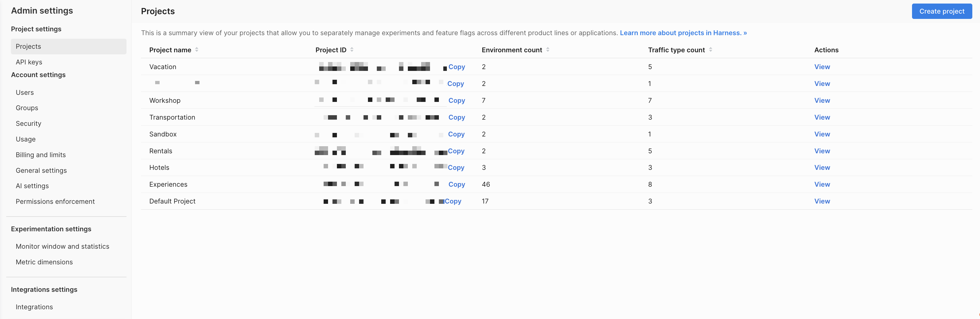
Task: Open Metric dimensions settings
Action: [x=44, y=262]
